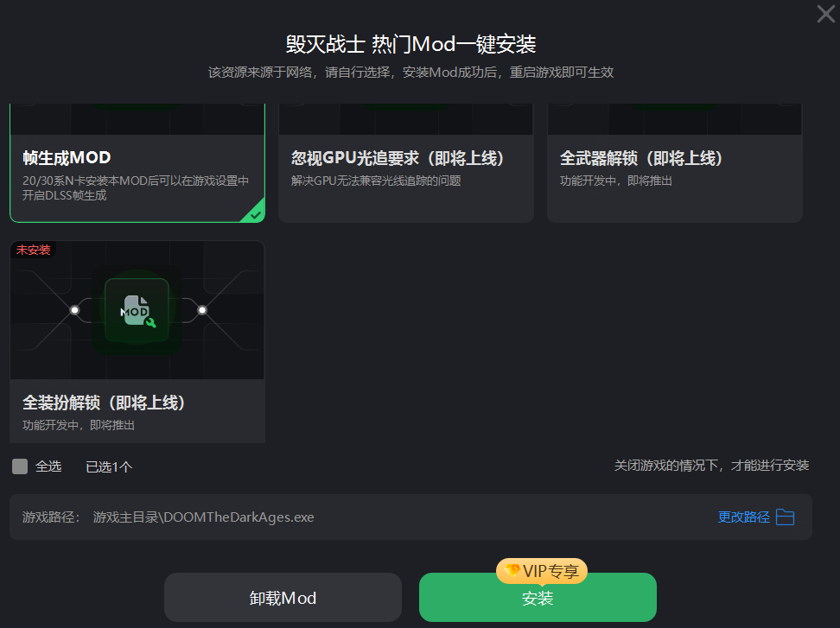Click the green 安装 button

click(x=538, y=598)
